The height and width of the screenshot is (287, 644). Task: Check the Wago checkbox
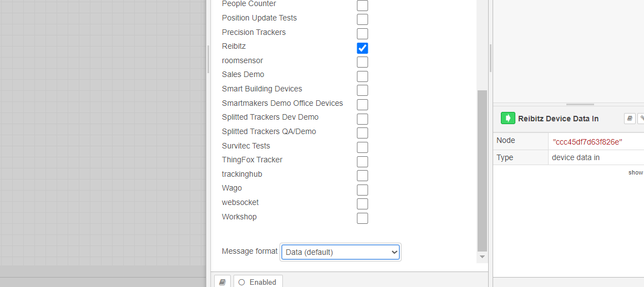362,189
